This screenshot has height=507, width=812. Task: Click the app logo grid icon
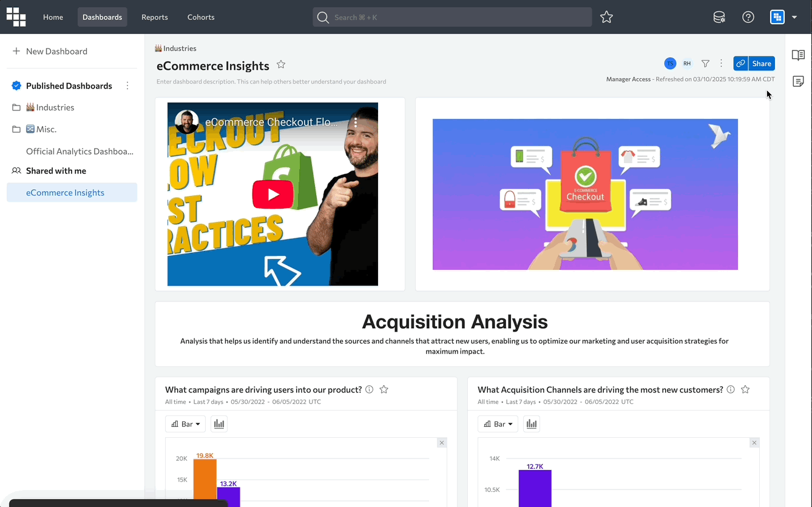[x=16, y=17]
